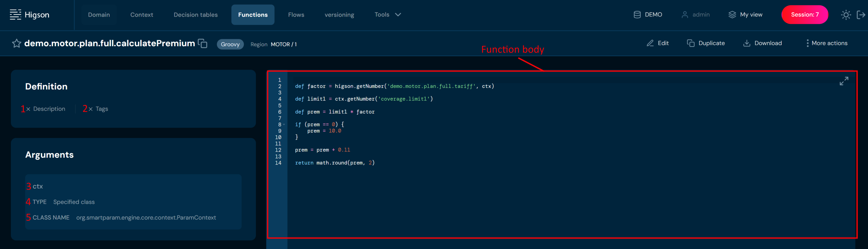Open the Tools dropdown menu
Image resolution: width=868 pixels, height=249 pixels.
[x=388, y=15]
